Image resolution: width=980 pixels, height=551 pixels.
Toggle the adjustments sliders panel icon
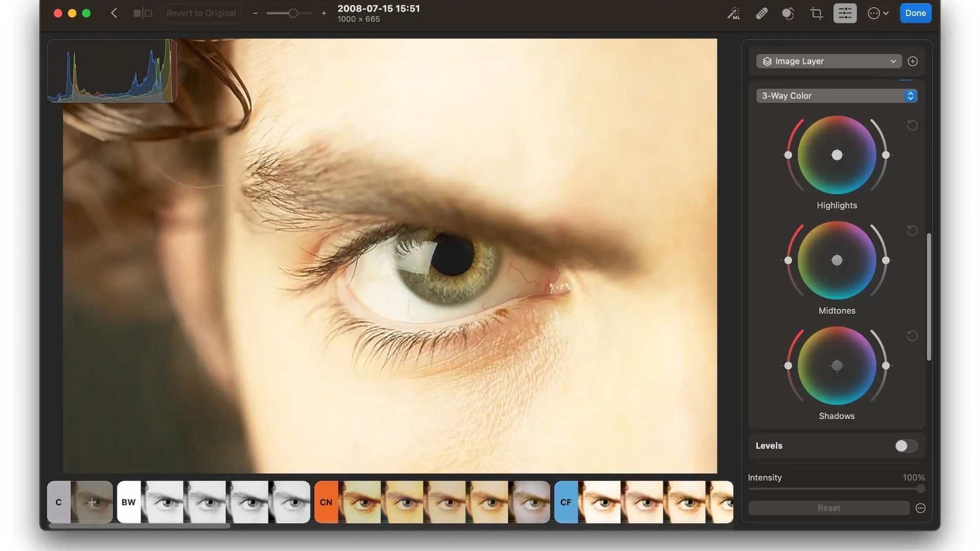[845, 13]
